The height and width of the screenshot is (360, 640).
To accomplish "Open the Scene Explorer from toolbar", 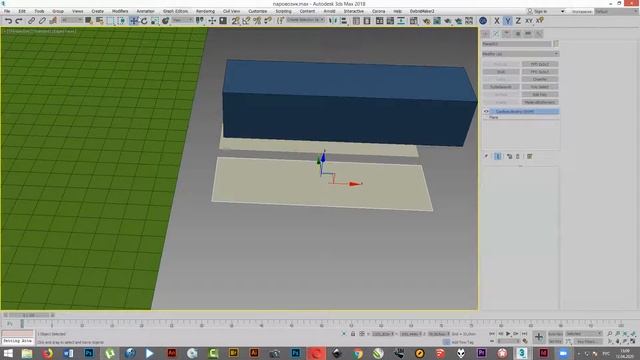I will [x=356, y=20].
